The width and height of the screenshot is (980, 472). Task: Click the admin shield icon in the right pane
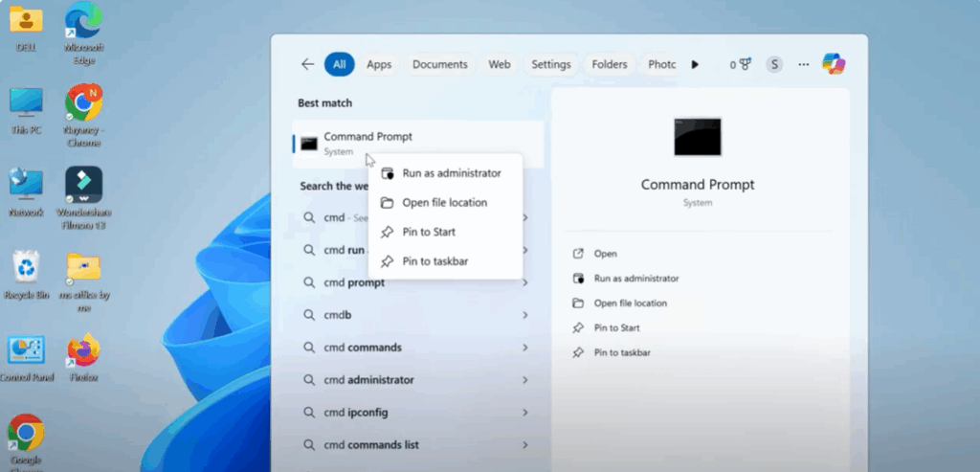(x=578, y=279)
